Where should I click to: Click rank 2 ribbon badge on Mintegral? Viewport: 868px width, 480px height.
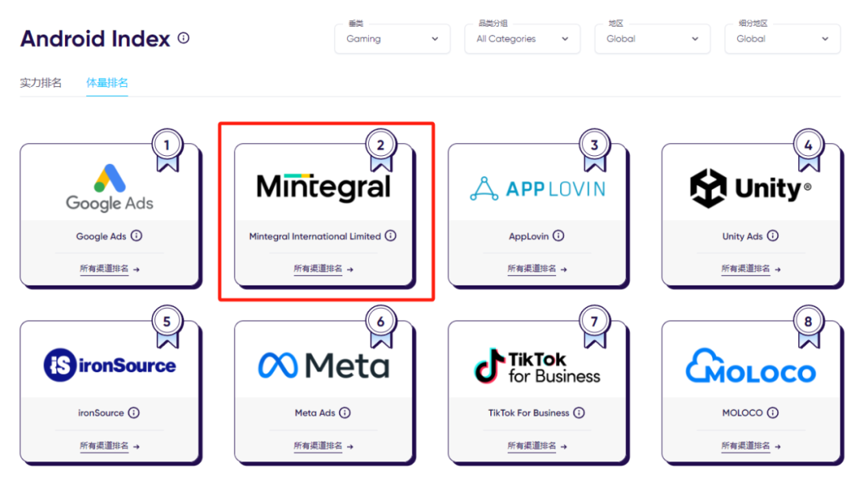coord(381,150)
